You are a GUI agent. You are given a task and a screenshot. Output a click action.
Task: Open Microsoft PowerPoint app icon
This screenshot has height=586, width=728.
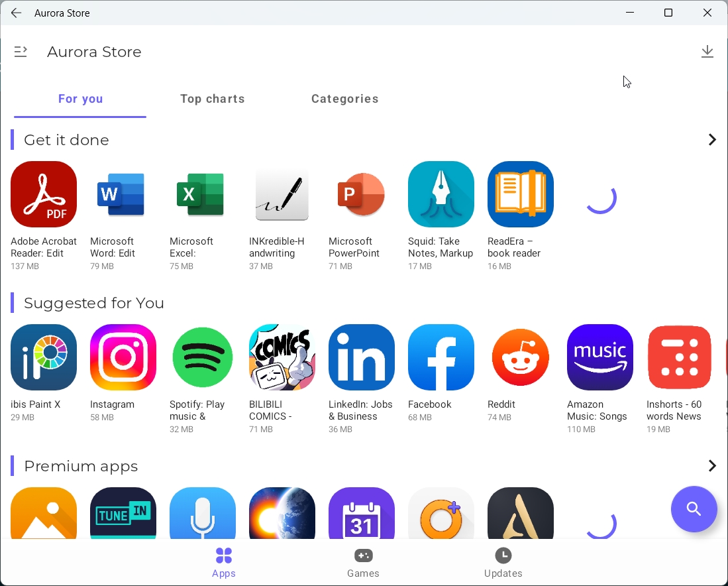click(x=361, y=194)
